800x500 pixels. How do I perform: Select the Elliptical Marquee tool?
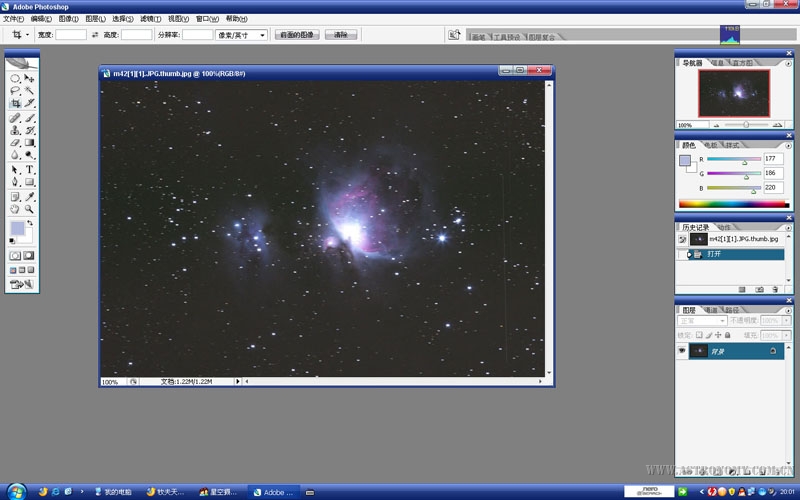[x=15, y=79]
